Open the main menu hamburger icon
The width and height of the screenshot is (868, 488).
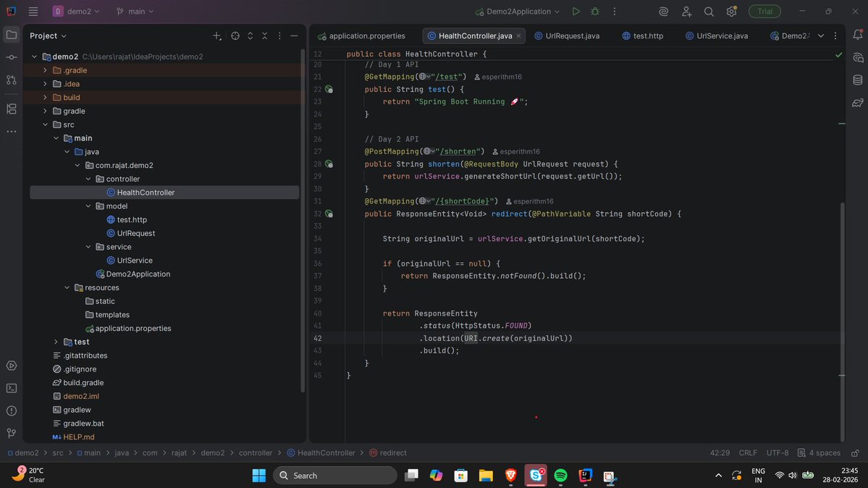pos(33,11)
